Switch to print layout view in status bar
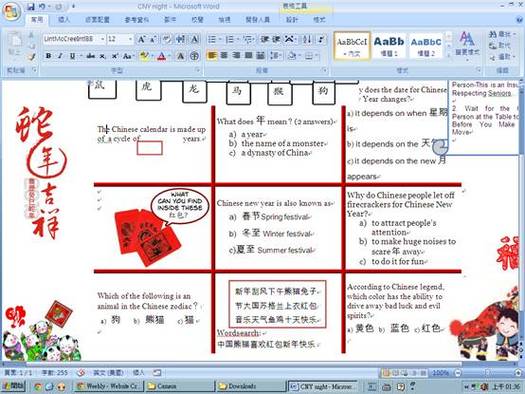The width and height of the screenshot is (525, 394). 386,373
